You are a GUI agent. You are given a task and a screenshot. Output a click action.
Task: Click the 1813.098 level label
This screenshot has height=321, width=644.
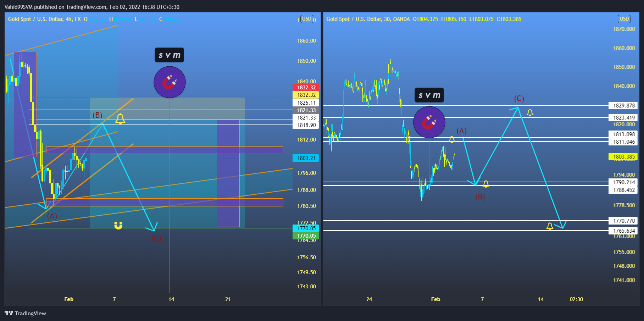pyautogui.click(x=623, y=134)
